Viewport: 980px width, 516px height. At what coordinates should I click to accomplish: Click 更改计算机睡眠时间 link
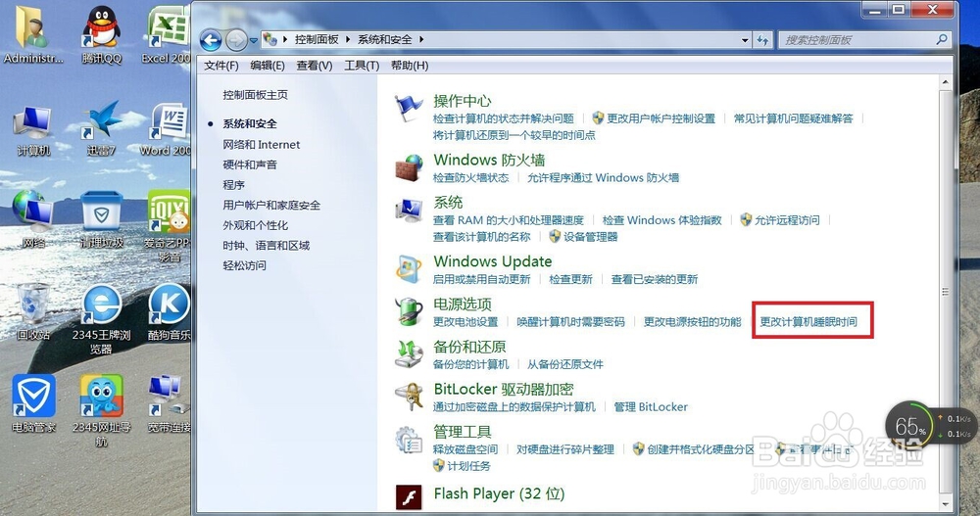click(x=808, y=322)
